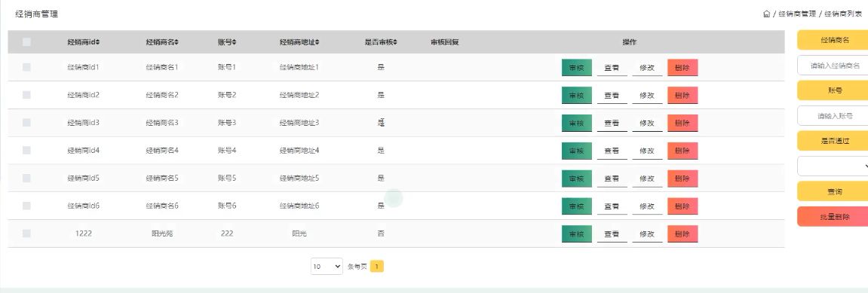Click 修改 for 经销商id4 row
The width and height of the screenshot is (868, 293).
pyautogui.click(x=647, y=151)
